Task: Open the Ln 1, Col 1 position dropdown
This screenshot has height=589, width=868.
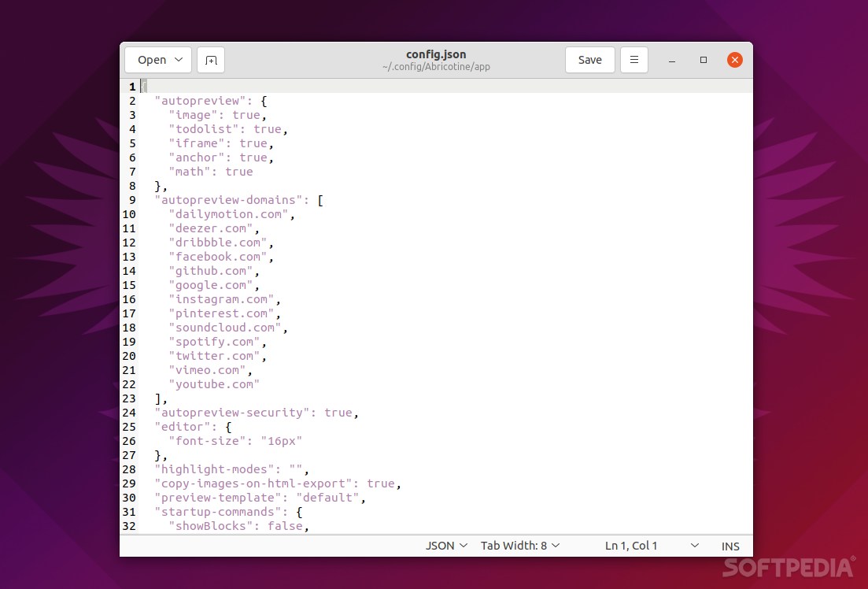Action: (x=652, y=546)
